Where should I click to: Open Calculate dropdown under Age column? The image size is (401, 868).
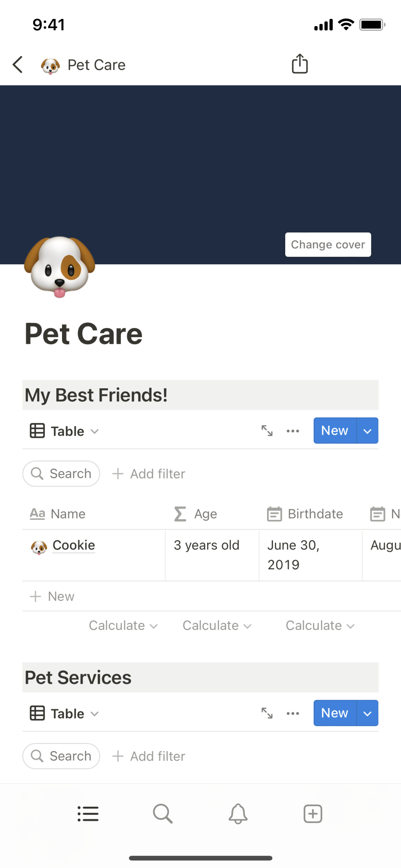[217, 626]
